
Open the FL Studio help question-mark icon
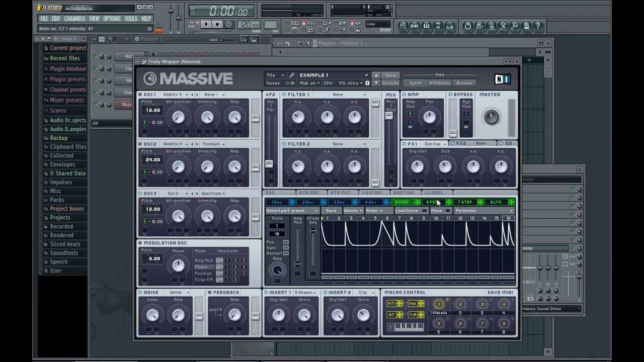point(538,26)
